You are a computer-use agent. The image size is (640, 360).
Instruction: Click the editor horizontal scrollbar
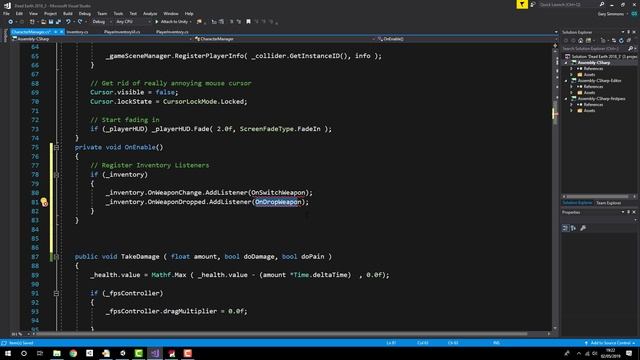pos(282,334)
